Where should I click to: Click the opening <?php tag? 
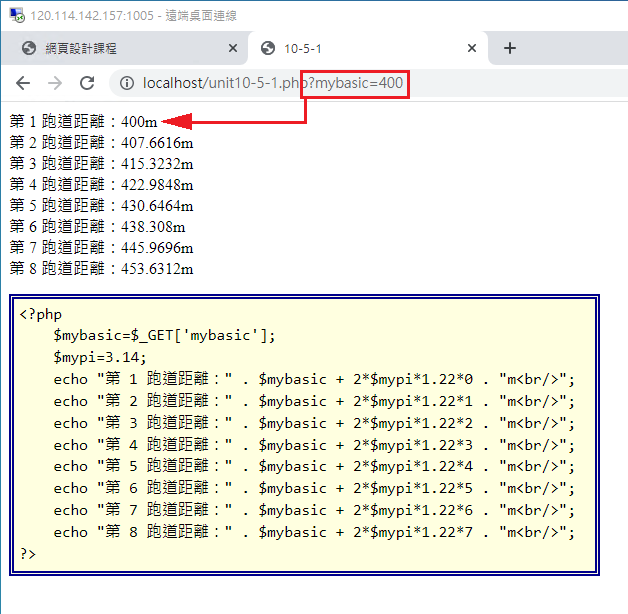click(40, 314)
